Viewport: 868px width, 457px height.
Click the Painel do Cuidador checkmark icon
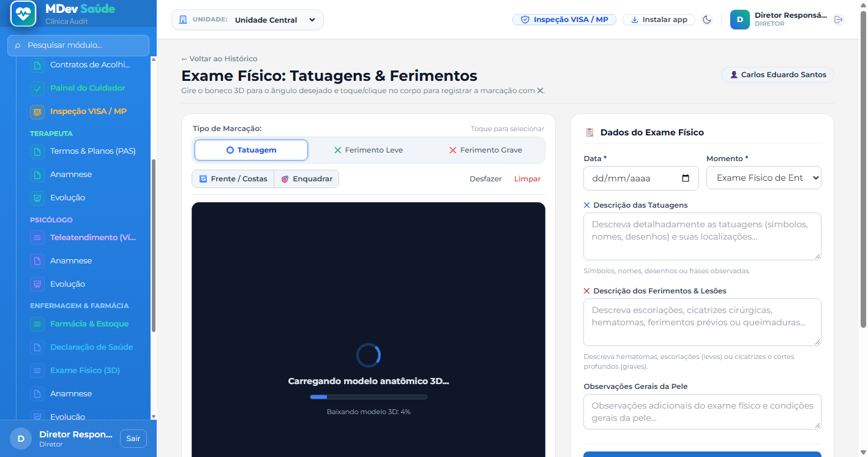(37, 88)
